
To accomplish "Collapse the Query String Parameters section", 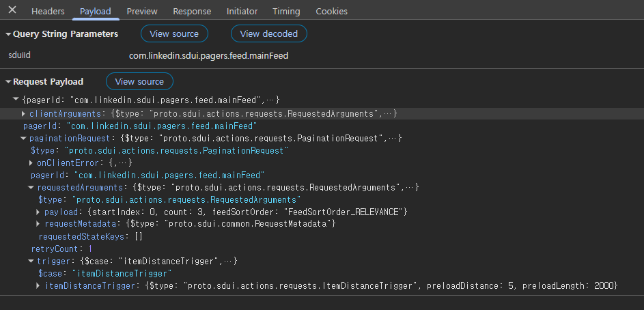I will tap(8, 34).
